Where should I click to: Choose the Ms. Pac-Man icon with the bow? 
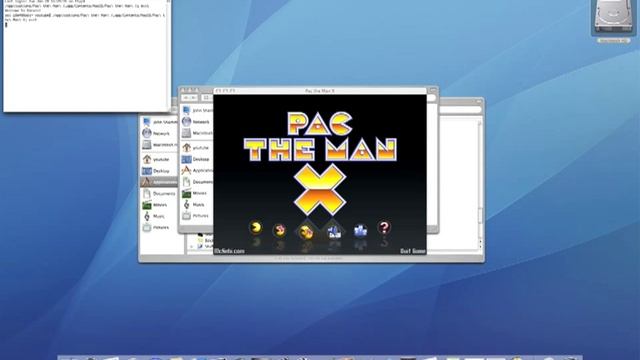280,231
